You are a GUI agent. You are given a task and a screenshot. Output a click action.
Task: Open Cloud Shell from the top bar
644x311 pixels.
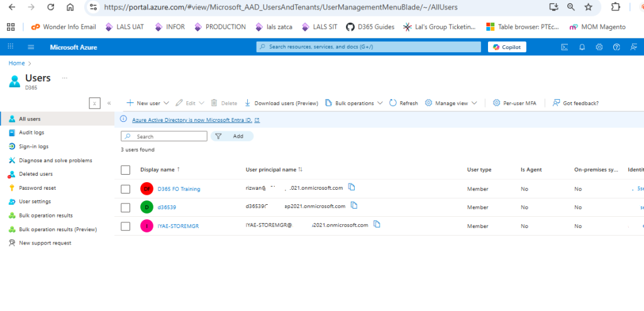(x=565, y=47)
